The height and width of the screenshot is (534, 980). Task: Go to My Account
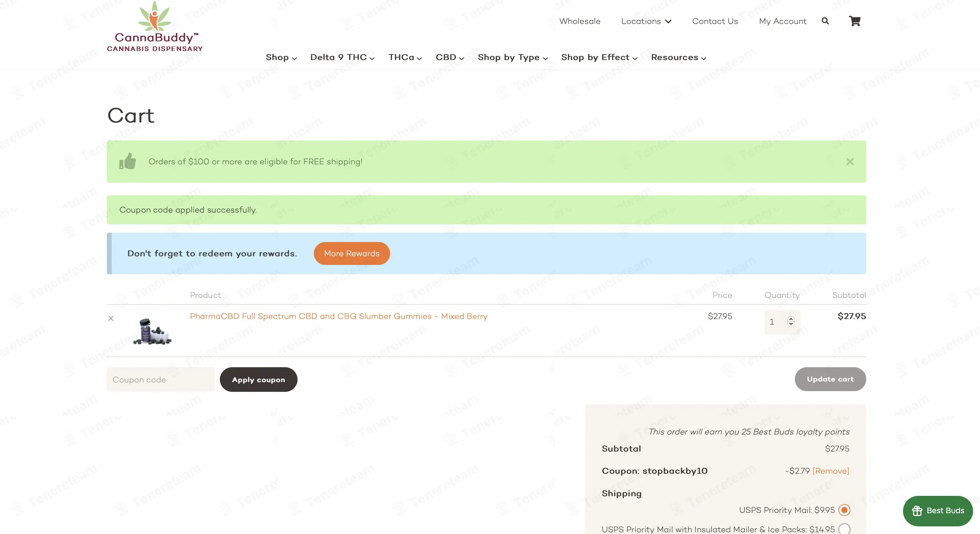[x=783, y=21]
